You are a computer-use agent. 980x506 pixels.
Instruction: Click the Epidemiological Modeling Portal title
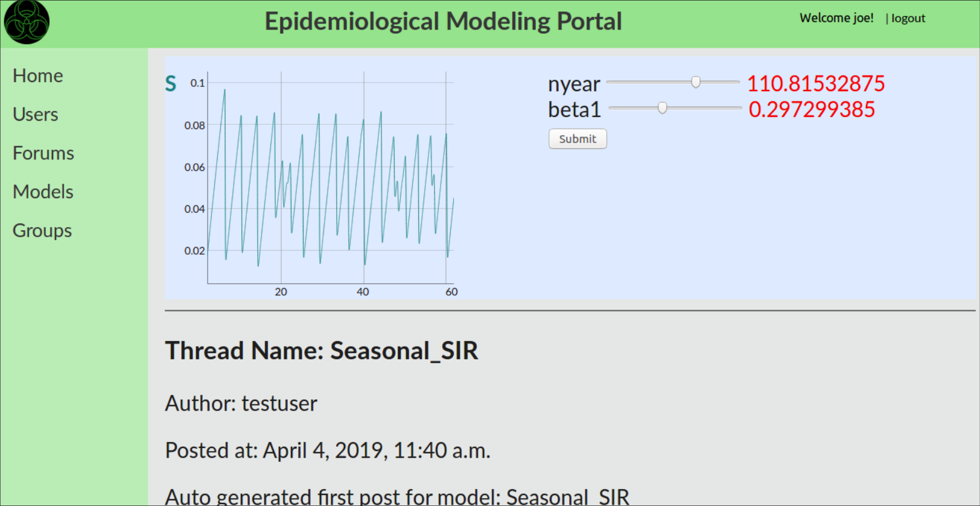tap(444, 21)
